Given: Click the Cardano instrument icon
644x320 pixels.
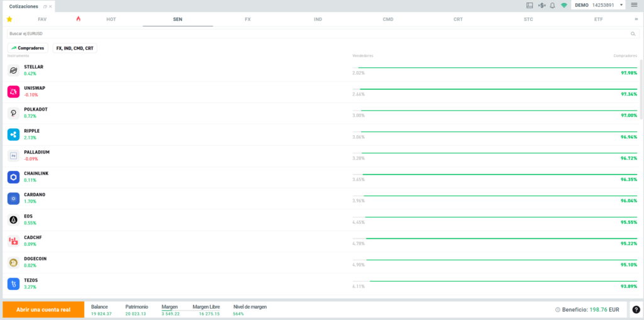Looking at the screenshot, I should click(14, 199).
